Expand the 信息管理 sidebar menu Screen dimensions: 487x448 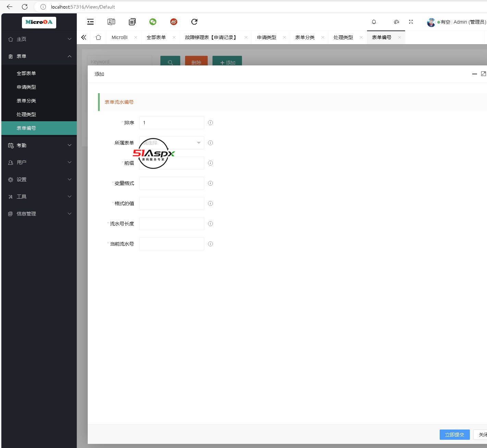(x=39, y=214)
